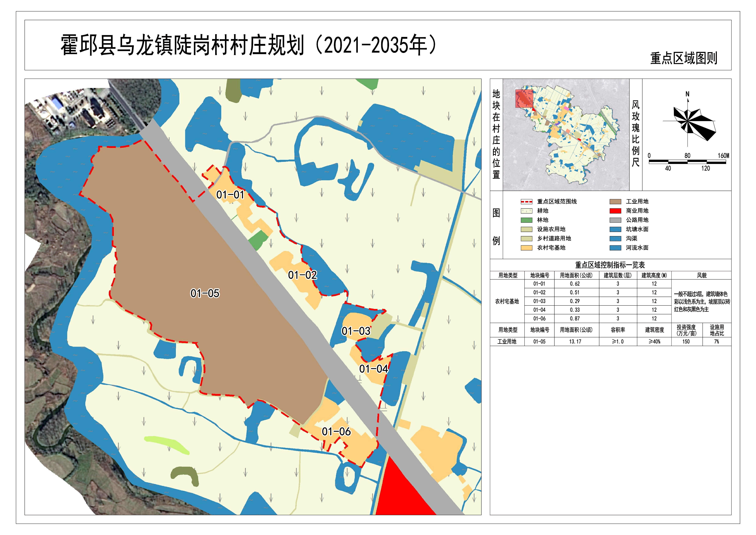Click the 坑塘水面 blue legend swatch
756x535 pixels.
[x=615, y=229]
